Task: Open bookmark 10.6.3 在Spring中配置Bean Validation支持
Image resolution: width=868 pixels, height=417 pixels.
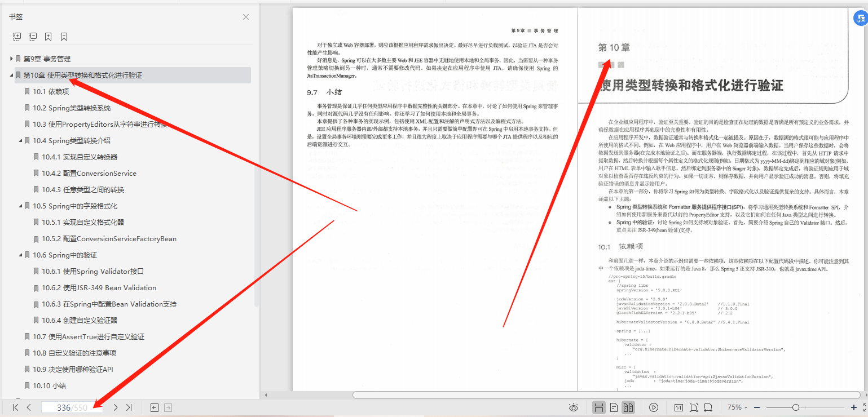Action: 109,304
